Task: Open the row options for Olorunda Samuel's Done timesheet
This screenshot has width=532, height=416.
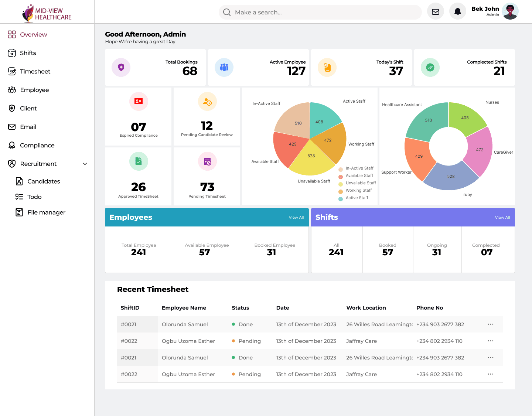Action: tap(491, 324)
